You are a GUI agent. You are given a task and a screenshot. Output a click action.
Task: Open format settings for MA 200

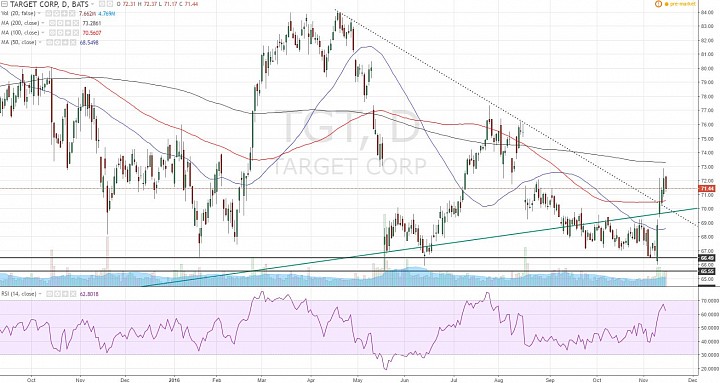pos(60,23)
